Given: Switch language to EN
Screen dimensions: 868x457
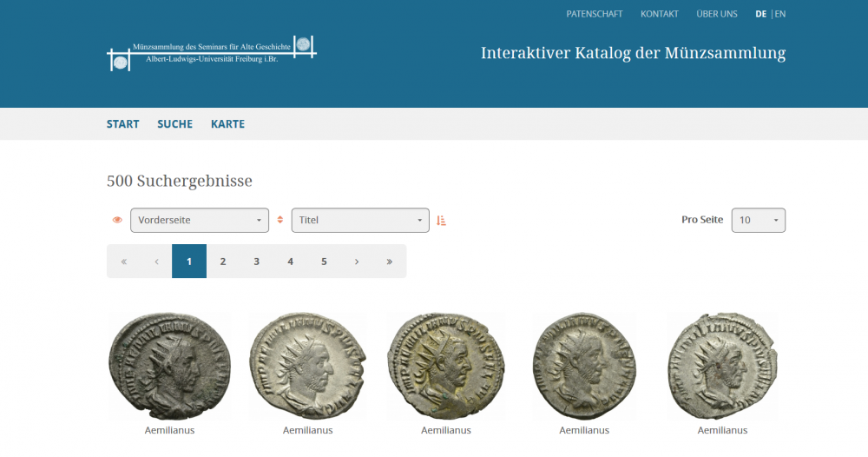Looking at the screenshot, I should point(780,14).
